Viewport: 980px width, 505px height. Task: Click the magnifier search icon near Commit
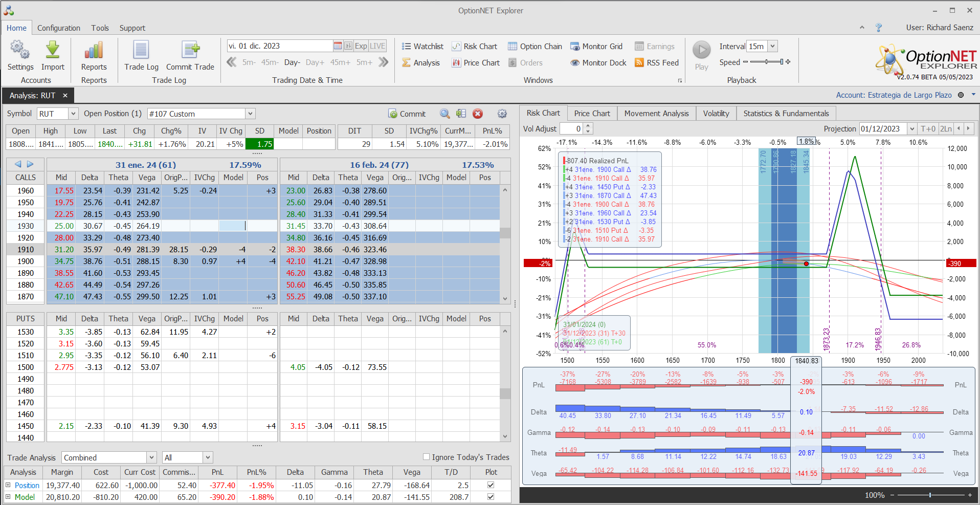tap(445, 114)
